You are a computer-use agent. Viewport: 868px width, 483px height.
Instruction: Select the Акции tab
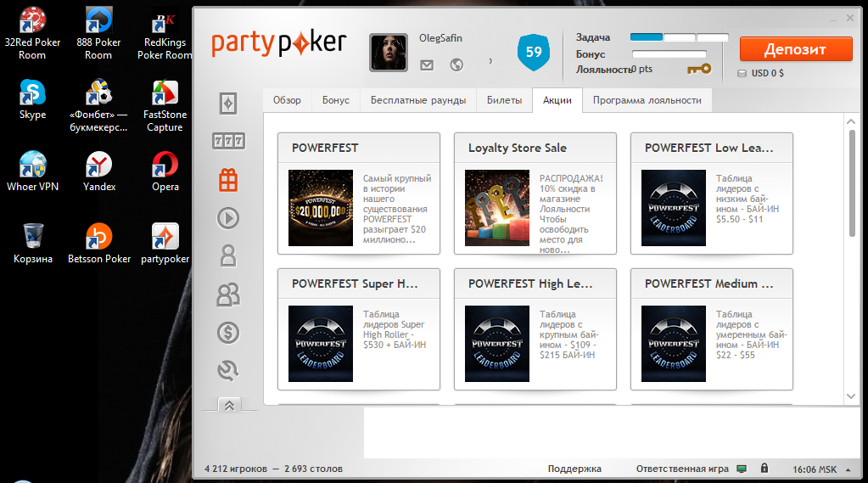pyautogui.click(x=557, y=100)
